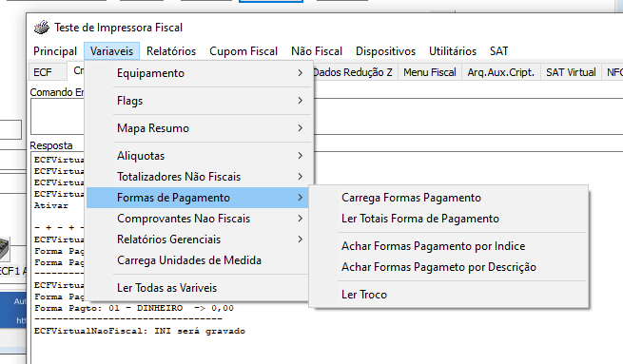This screenshot has width=623, height=364.
Task: Choose Ler Totais Forma de Pagamento
Action: point(448,219)
